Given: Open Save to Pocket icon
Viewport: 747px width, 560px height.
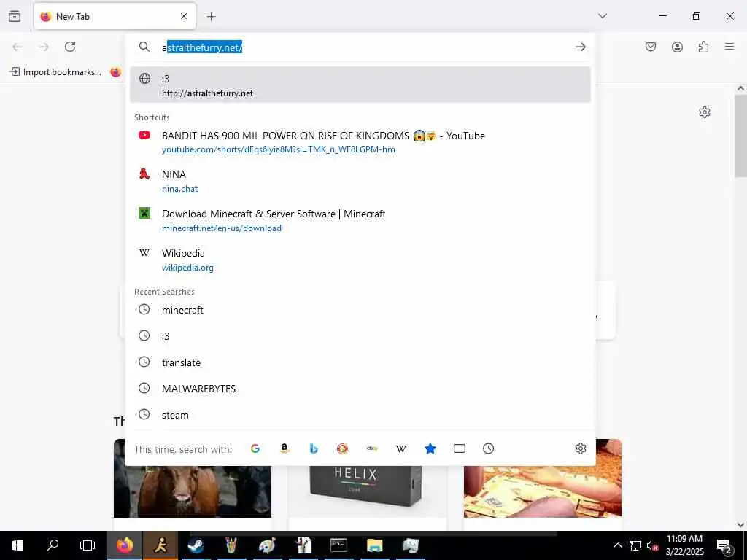Looking at the screenshot, I should click(651, 47).
